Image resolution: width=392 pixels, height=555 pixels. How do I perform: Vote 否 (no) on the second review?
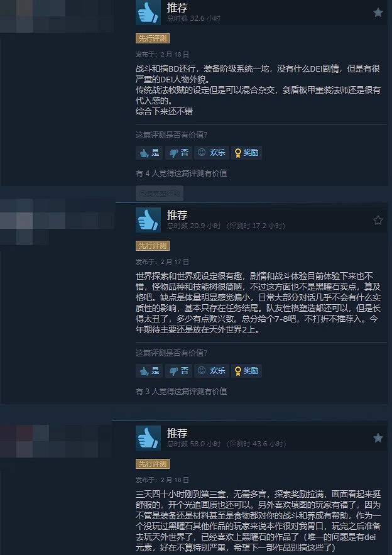[x=178, y=371]
